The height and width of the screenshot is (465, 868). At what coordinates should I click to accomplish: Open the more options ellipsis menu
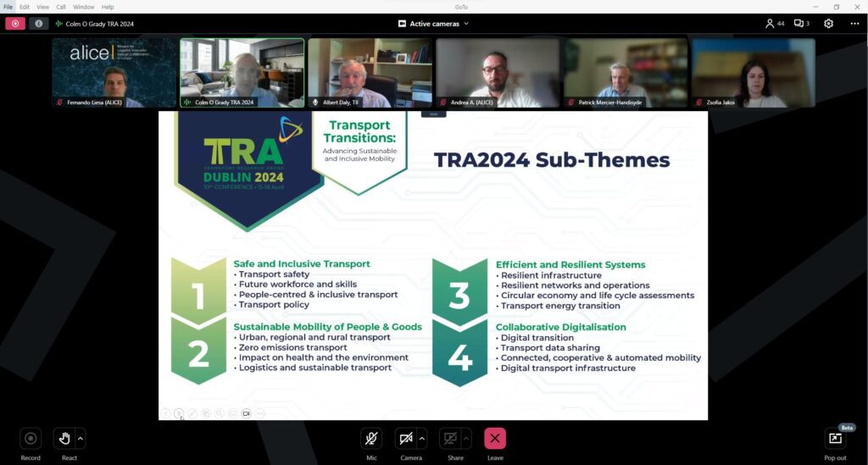pyautogui.click(x=854, y=24)
